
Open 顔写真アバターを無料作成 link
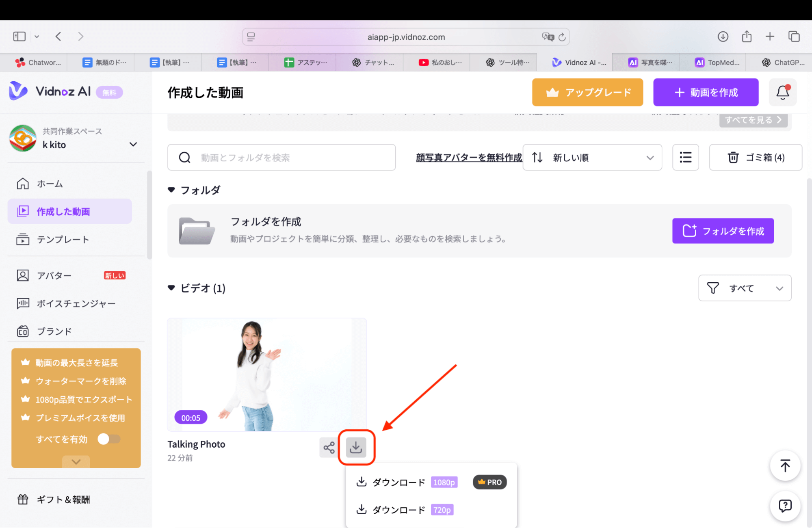coord(468,158)
